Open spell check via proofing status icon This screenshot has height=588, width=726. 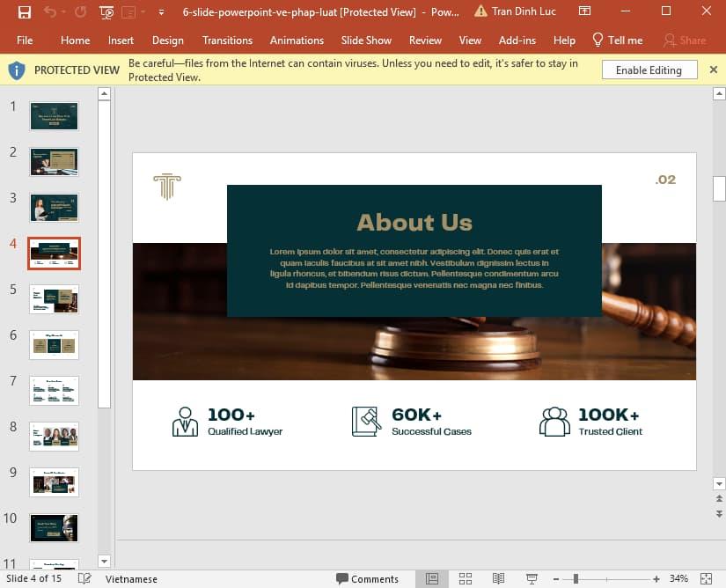[x=84, y=578]
